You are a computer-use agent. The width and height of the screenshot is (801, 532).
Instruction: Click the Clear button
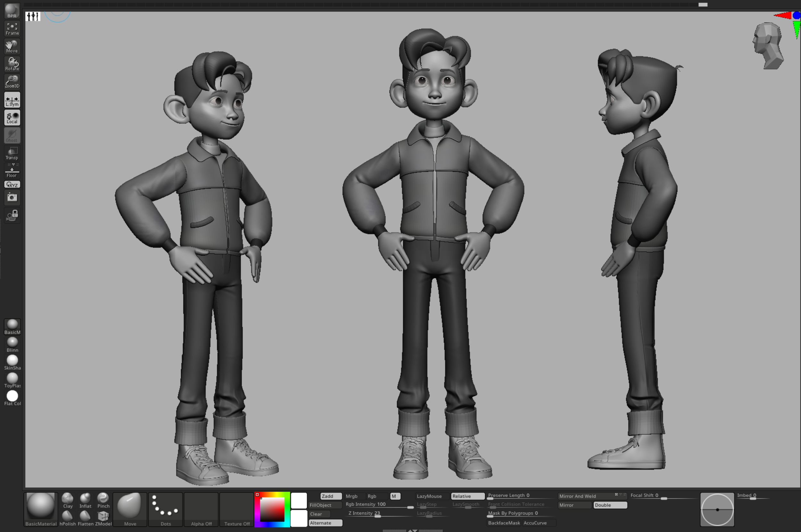(x=319, y=514)
